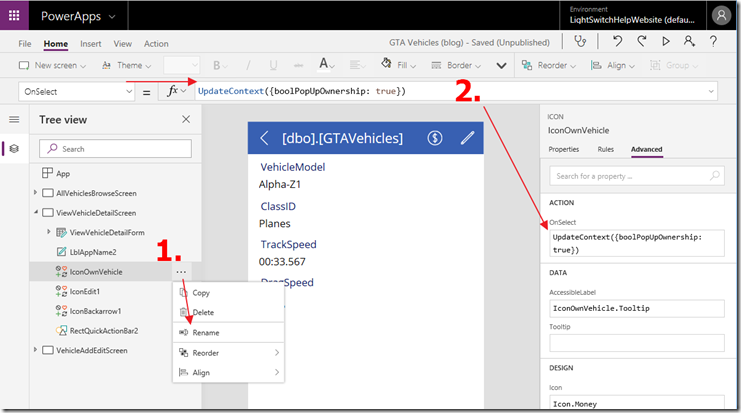This screenshot has height=413, width=741.
Task: Click the empty Tooltip value field
Action: click(637, 343)
